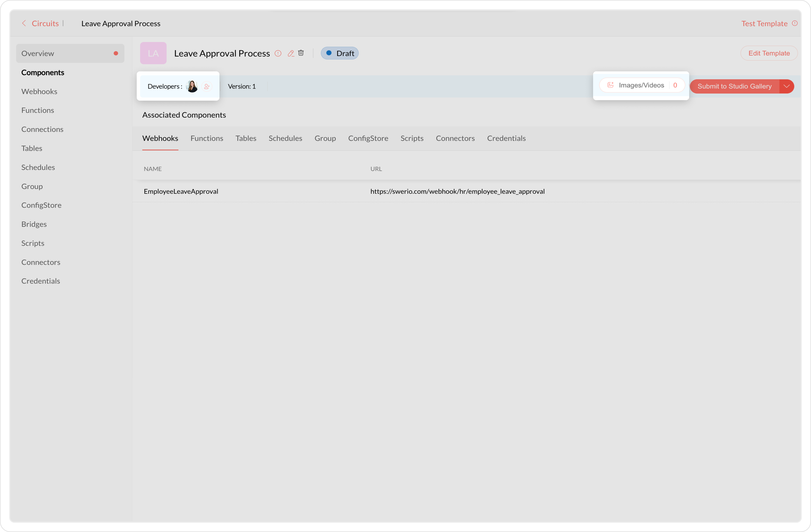
Task: Select Functions in the left sidebar
Action: tap(38, 110)
